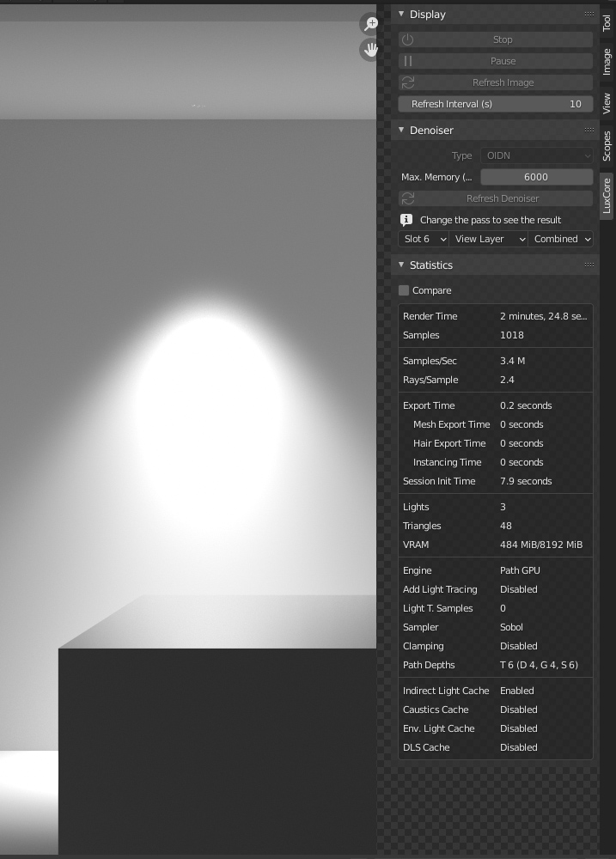Collapse the Statistics panel

coord(401,265)
